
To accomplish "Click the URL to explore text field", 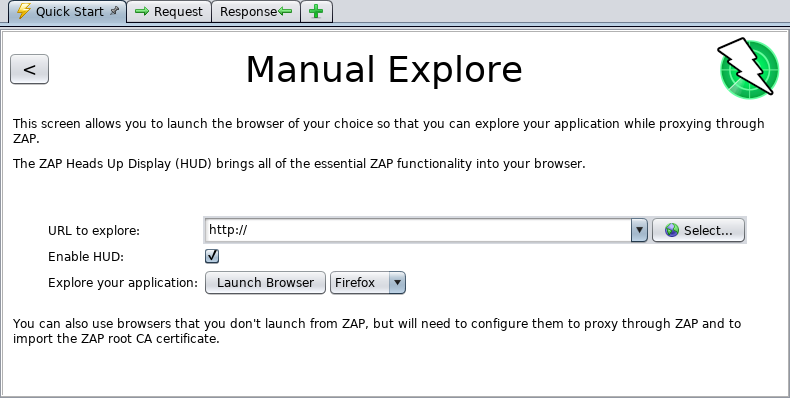I will click(x=418, y=230).
